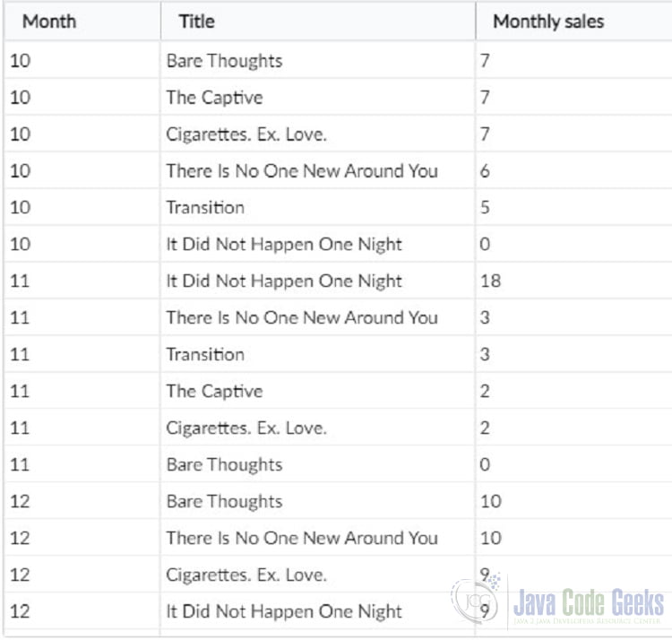Click the month 10 Cigarettes. Ex. Love. title
672x640 pixels.
pos(246,134)
